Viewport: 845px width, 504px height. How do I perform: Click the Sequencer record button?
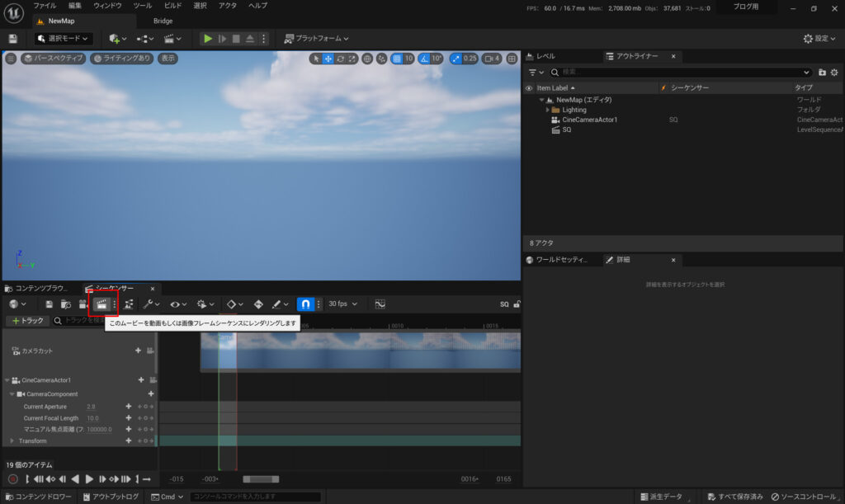12,479
